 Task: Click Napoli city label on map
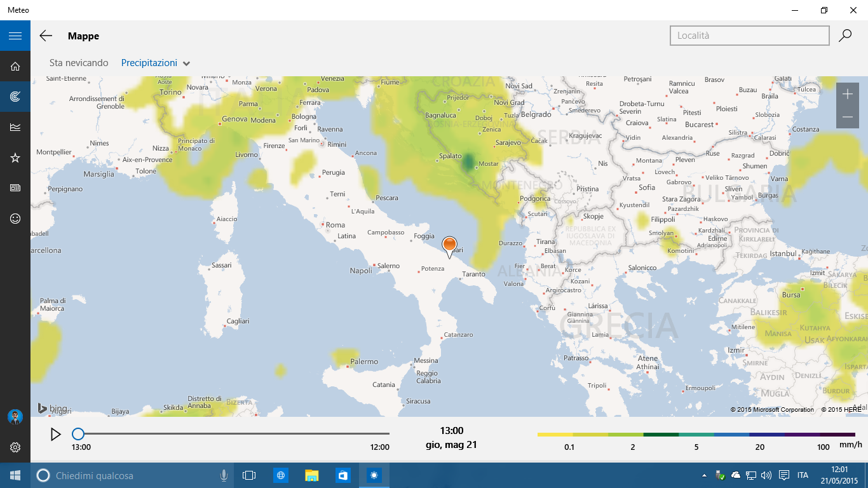pos(361,271)
